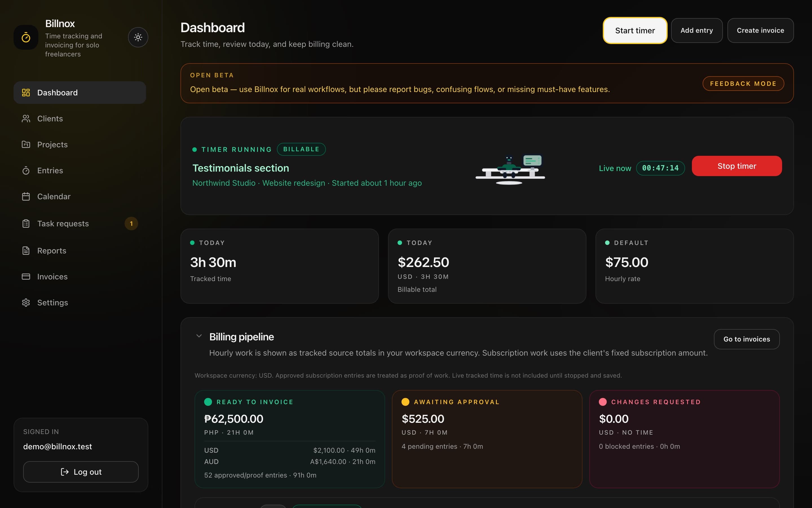
Task: Click the timer illustration graphic
Action: tap(510, 170)
